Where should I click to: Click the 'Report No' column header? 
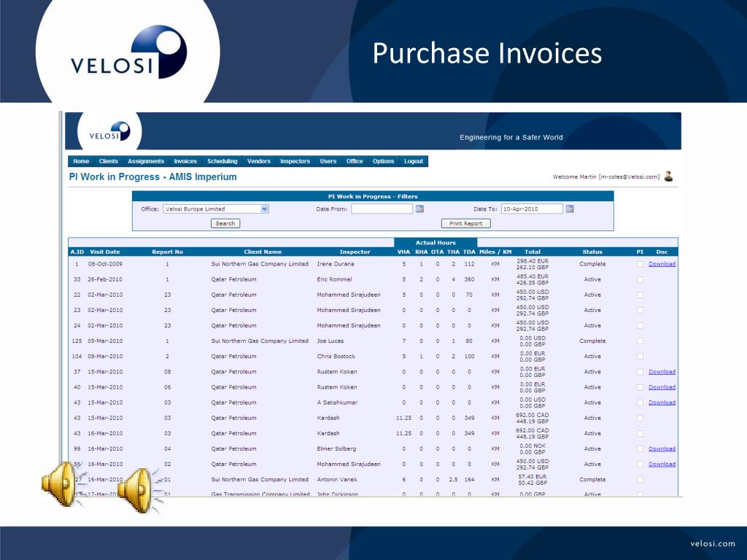167,252
